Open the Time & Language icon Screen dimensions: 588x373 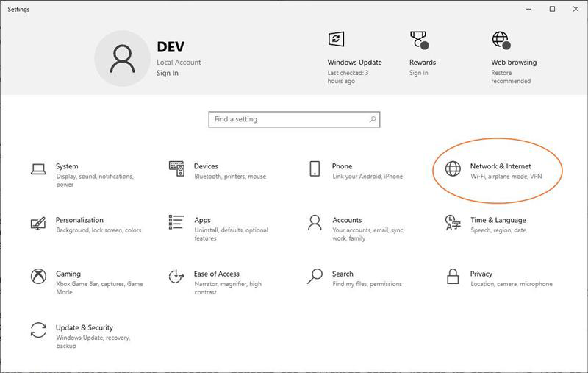click(453, 222)
